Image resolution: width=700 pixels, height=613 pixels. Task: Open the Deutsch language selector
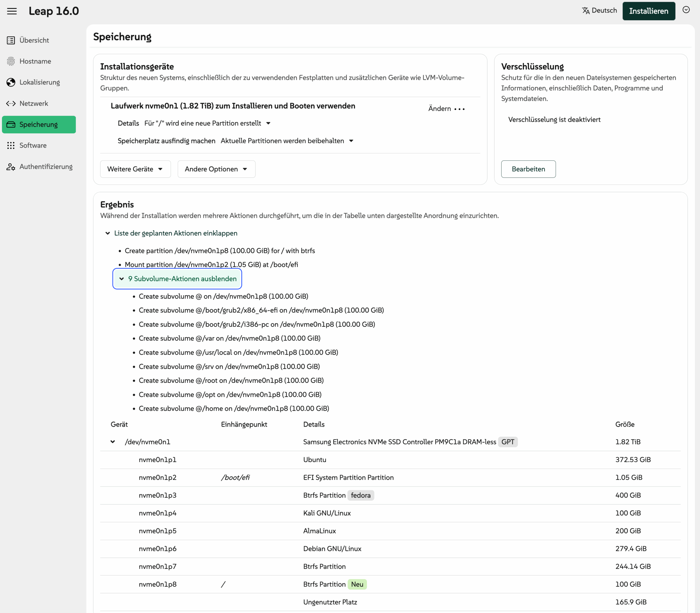[599, 11]
